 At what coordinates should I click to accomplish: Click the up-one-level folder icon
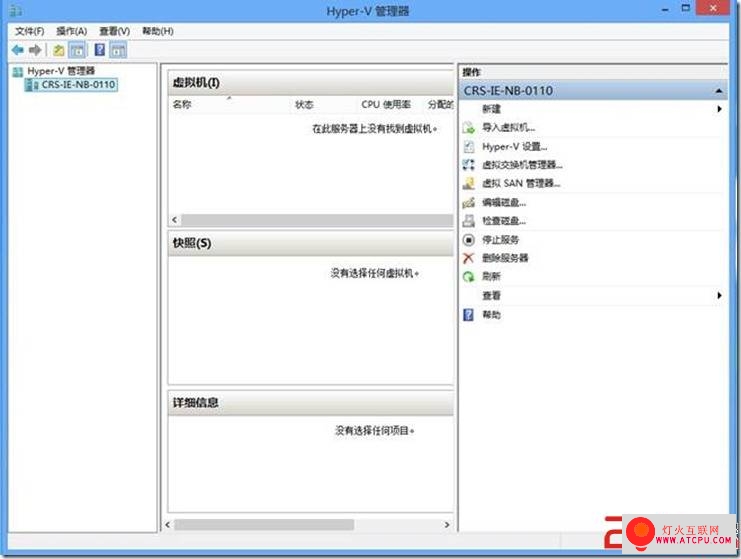(59, 50)
